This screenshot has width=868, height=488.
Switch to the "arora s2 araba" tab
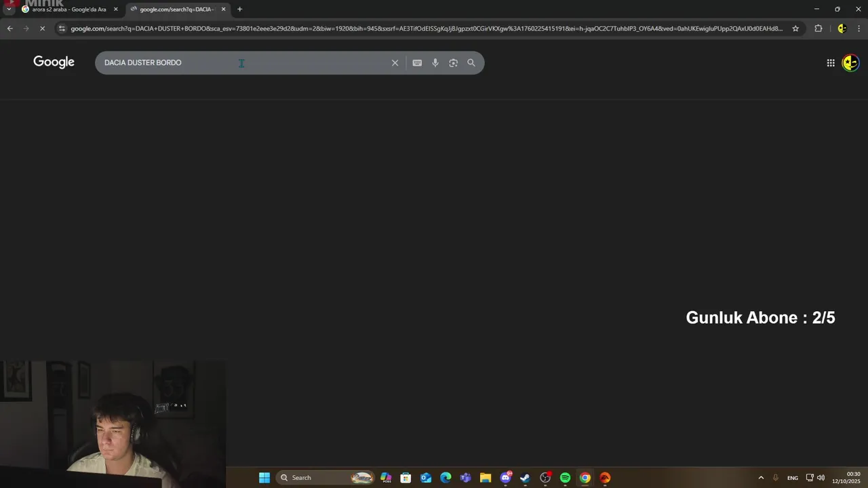pyautogui.click(x=69, y=9)
